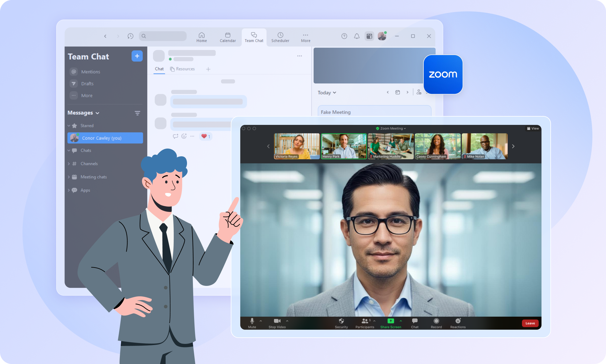Image resolution: width=606 pixels, height=364 pixels.
Task: Show next participants in the gallery strip
Action: [x=513, y=146]
